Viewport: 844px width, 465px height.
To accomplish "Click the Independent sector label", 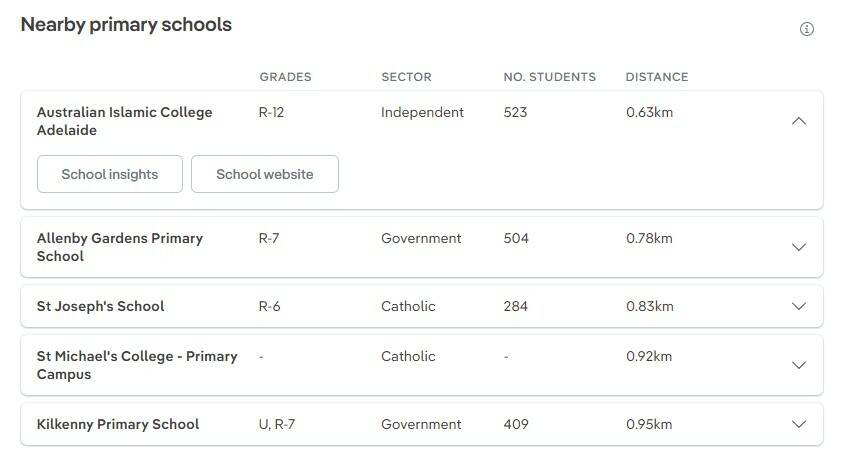I will [422, 112].
